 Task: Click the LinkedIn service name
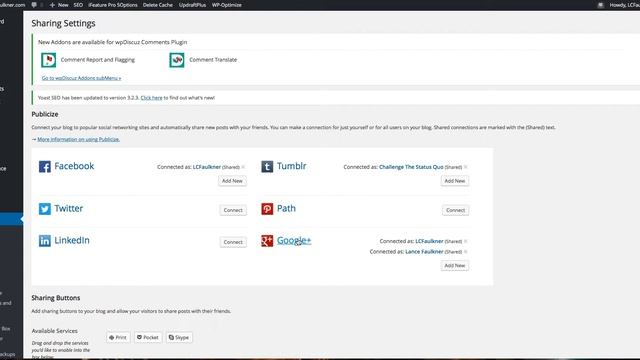[72, 240]
